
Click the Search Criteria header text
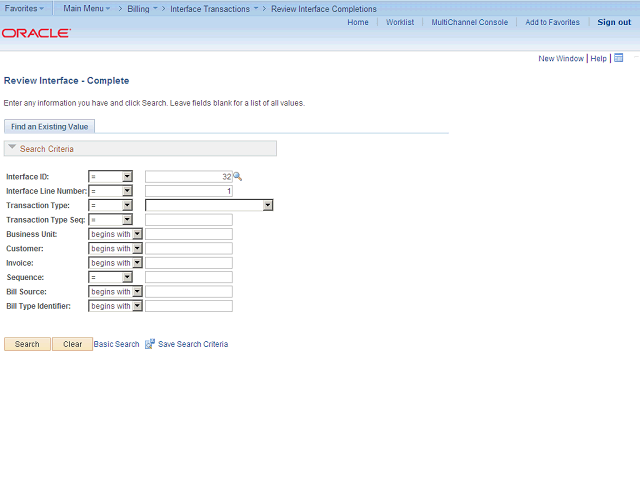pyautogui.click(x=47, y=149)
